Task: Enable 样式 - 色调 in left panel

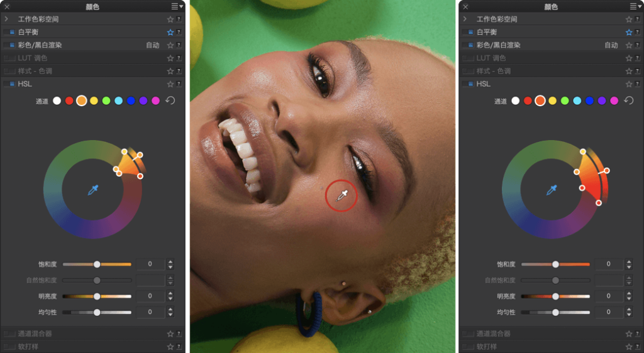Action: 9,71
